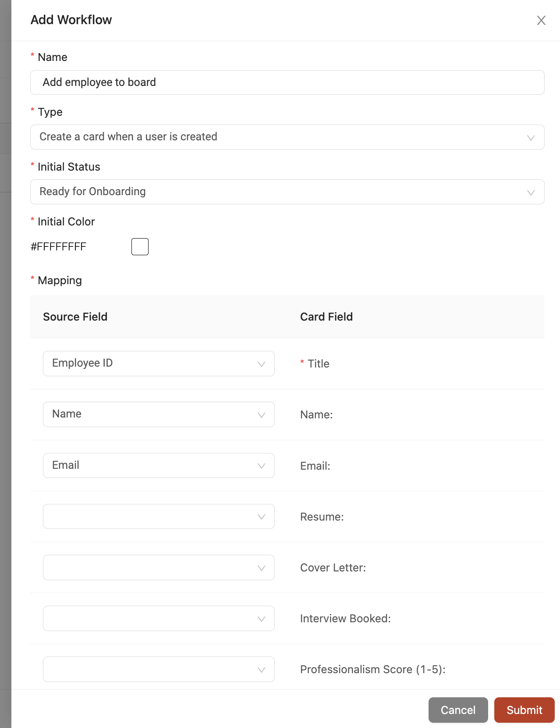Open the Email source field dropdown
560x728 pixels.
[159, 465]
